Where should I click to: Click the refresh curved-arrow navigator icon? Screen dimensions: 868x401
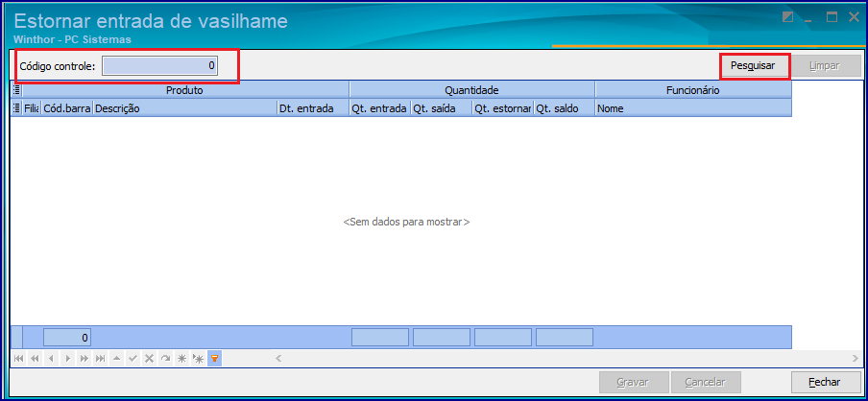pyautogui.click(x=165, y=359)
